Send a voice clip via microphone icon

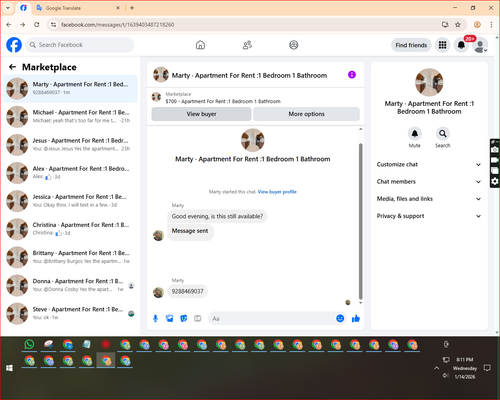pos(155,319)
